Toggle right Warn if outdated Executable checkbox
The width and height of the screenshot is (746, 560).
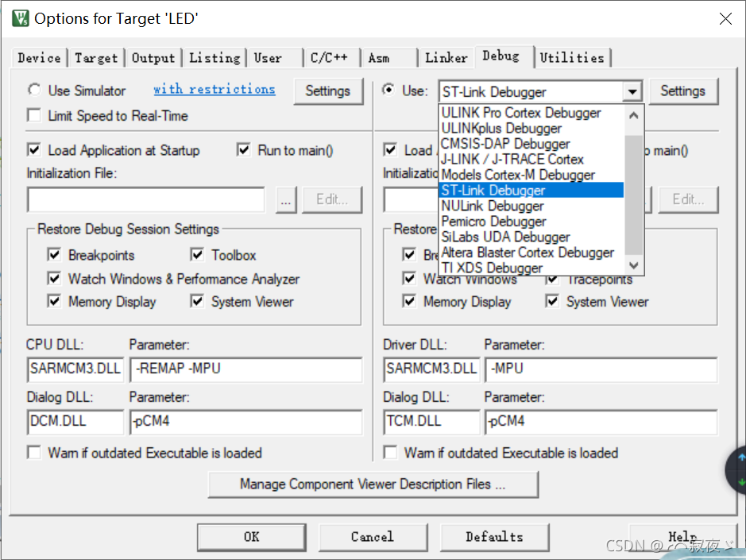point(390,453)
